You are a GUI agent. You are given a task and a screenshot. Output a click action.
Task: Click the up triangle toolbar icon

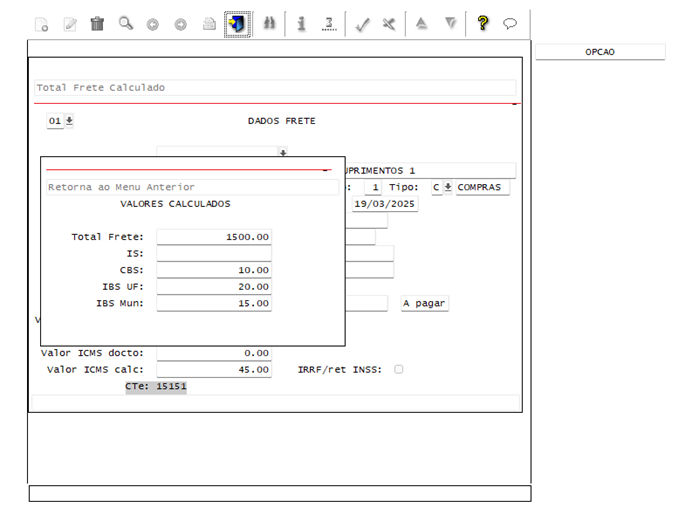pos(421,23)
